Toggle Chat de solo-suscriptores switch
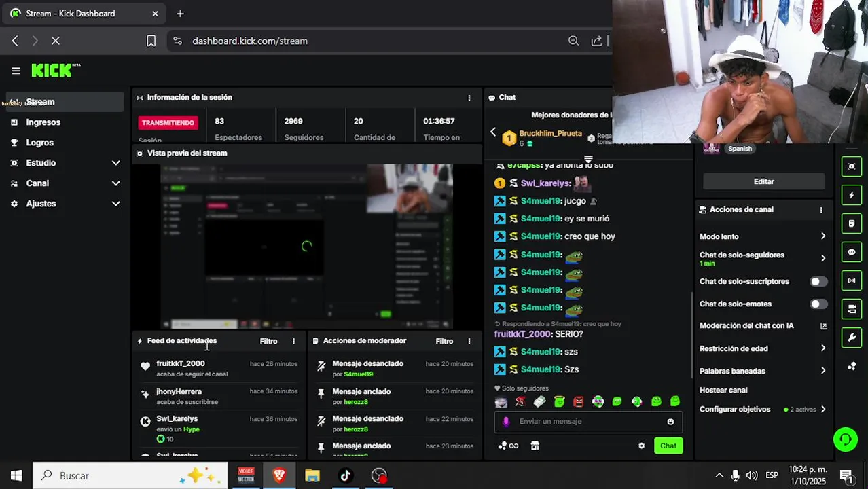 coord(818,281)
